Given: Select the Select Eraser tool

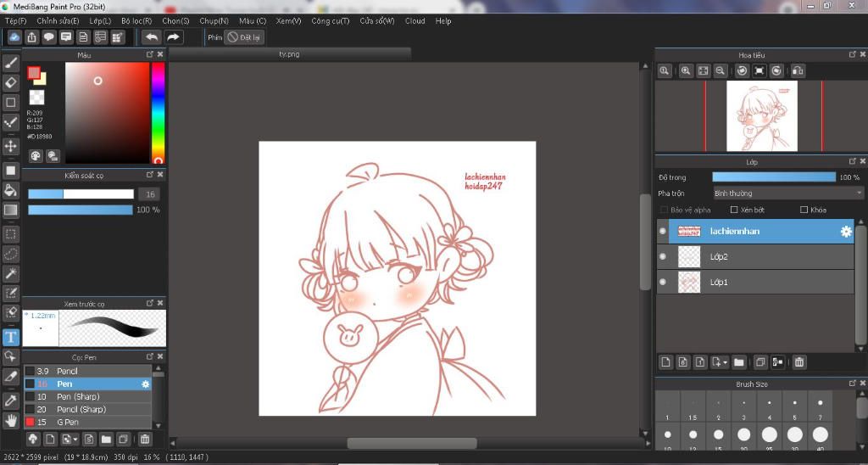Looking at the screenshot, I should tap(10, 312).
